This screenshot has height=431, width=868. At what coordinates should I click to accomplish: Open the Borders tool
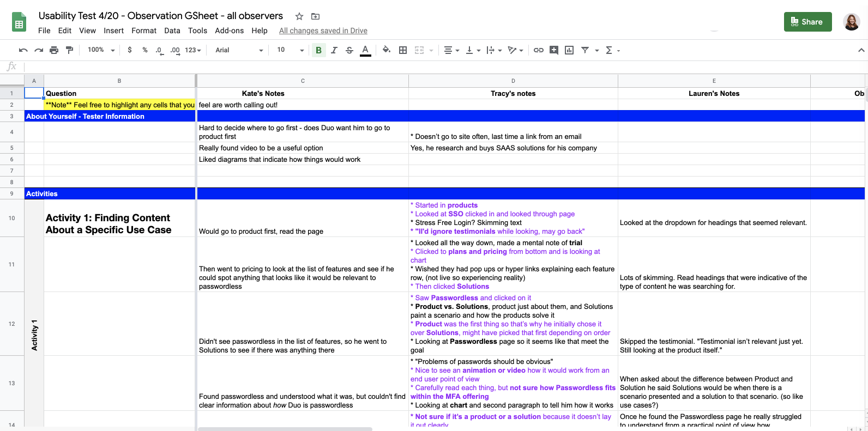403,50
